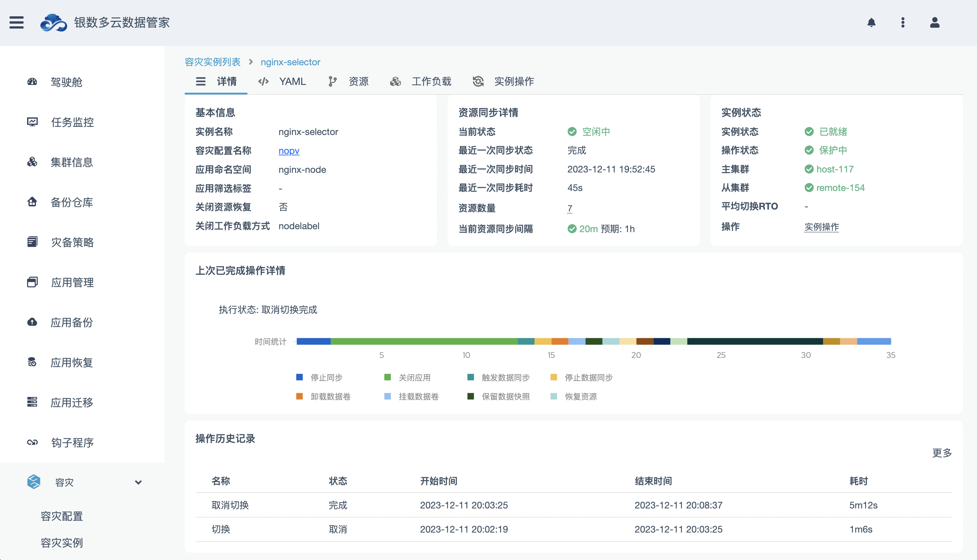The width and height of the screenshot is (977, 560).
Task: Click the 应用迁移 server icon
Action: click(32, 402)
